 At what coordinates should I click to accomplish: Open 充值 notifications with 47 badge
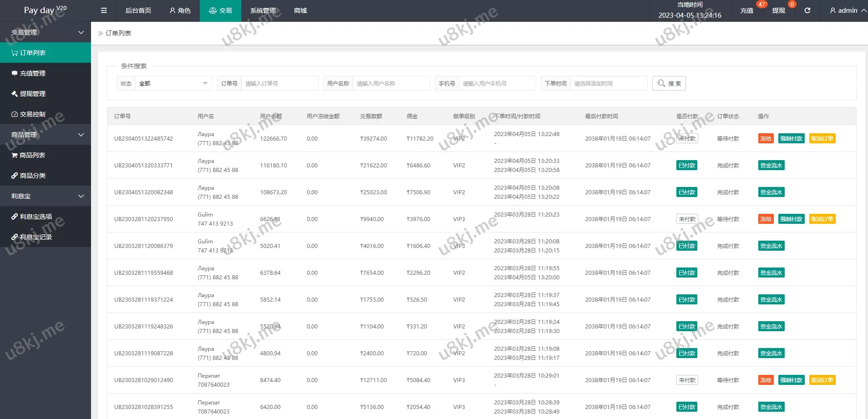click(746, 10)
